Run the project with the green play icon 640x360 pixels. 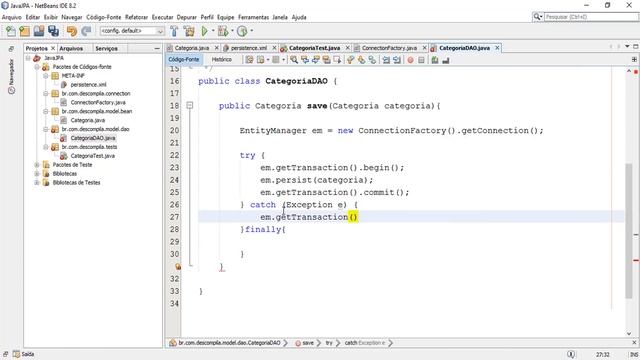[204, 31]
